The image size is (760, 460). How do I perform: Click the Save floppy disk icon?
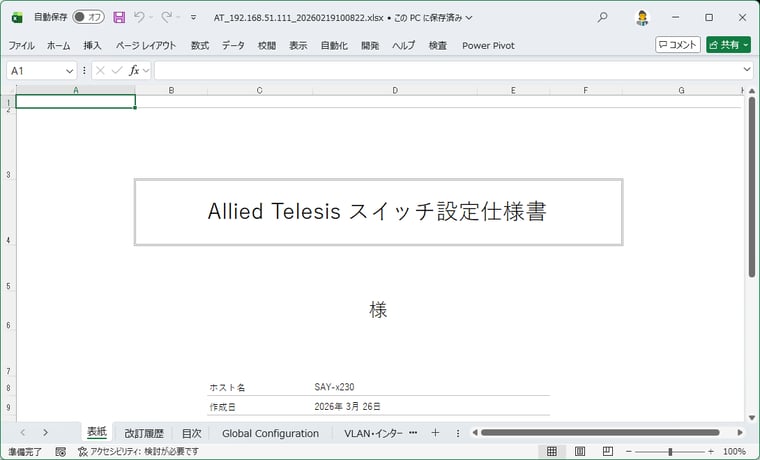(119, 17)
